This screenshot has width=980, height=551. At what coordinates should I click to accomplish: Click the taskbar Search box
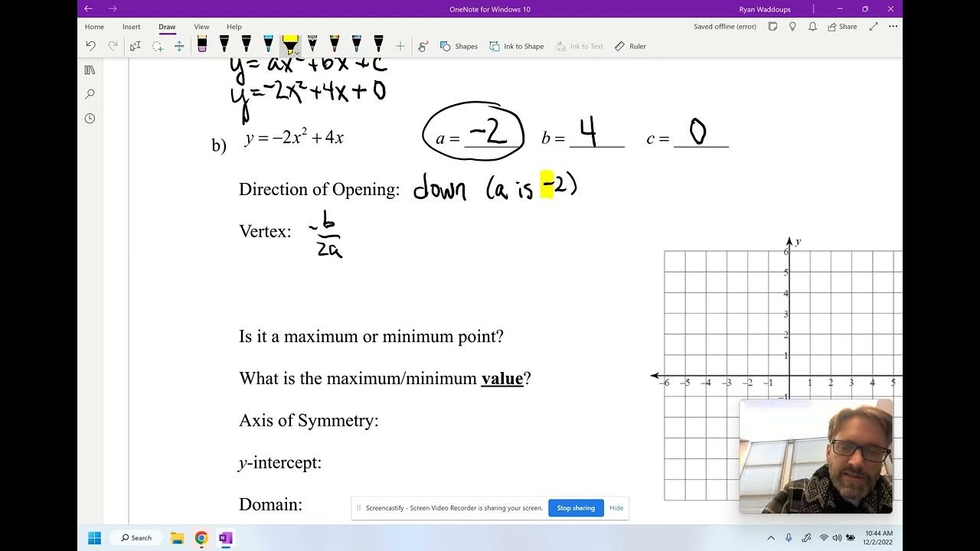[x=136, y=538]
